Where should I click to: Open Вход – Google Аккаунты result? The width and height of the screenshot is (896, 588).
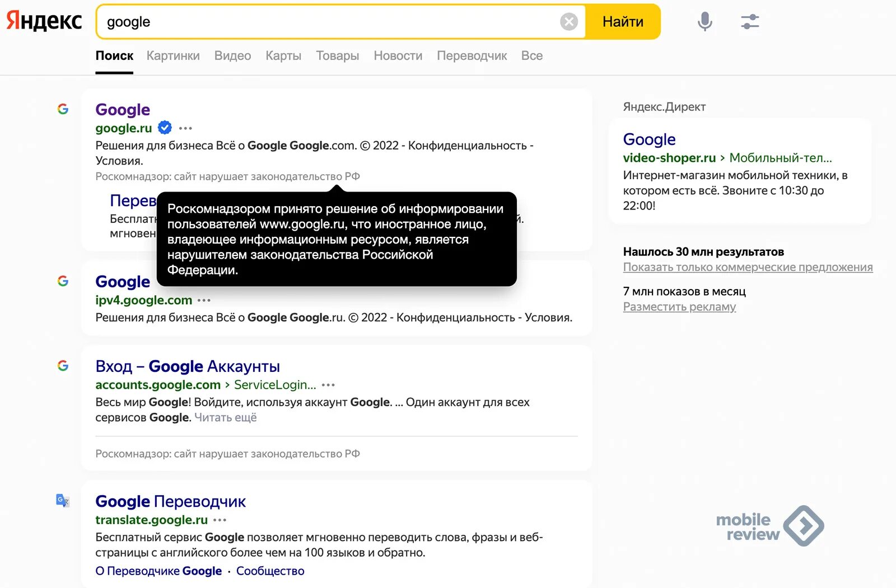[188, 366]
